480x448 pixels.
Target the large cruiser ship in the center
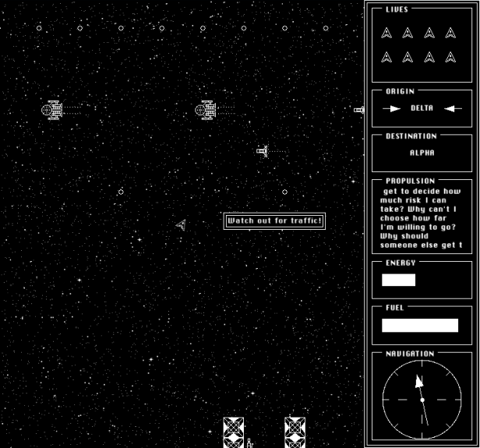click(x=206, y=110)
